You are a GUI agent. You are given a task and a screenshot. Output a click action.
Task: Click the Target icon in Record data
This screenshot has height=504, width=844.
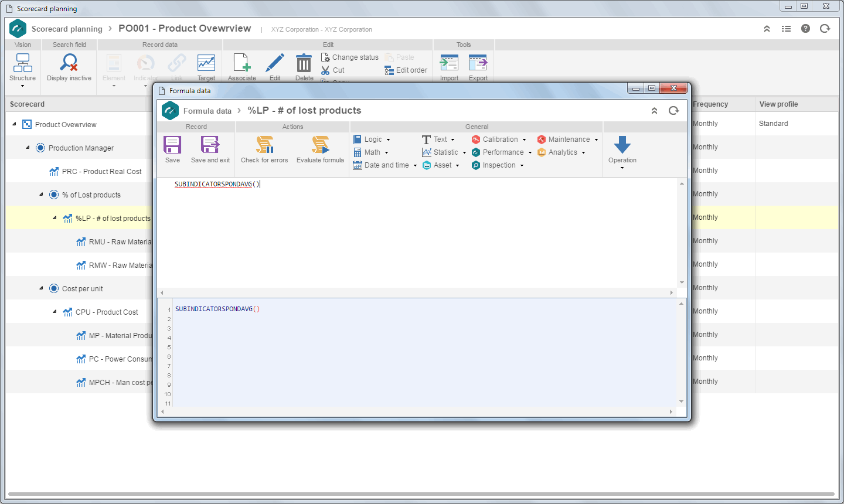206,63
